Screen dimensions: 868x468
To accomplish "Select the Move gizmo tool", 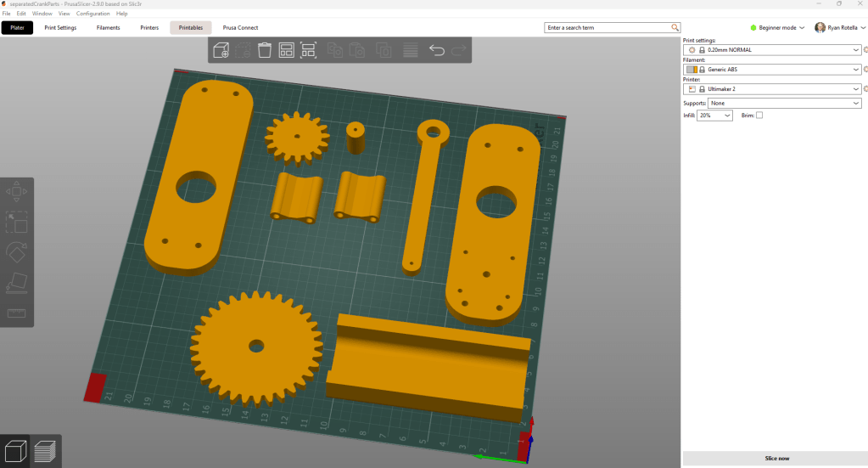I will tap(16, 192).
